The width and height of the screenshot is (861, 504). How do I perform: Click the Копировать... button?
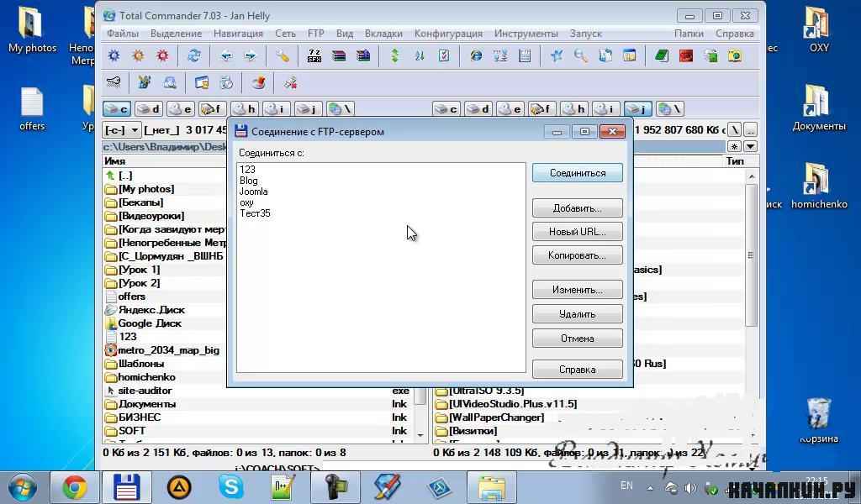(577, 255)
